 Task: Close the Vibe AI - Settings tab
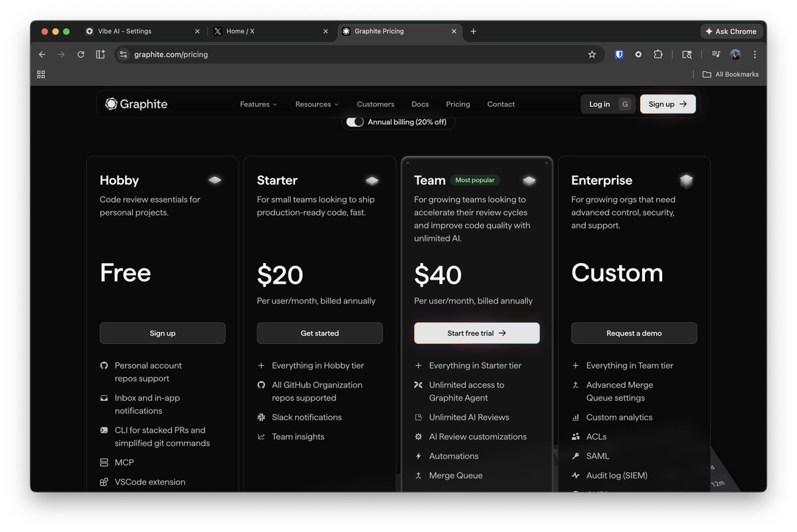coord(197,31)
